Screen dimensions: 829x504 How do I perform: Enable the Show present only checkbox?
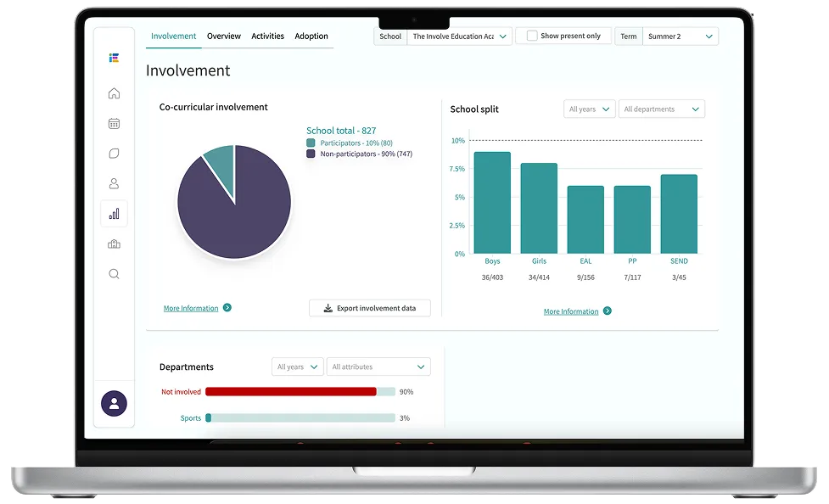click(532, 36)
